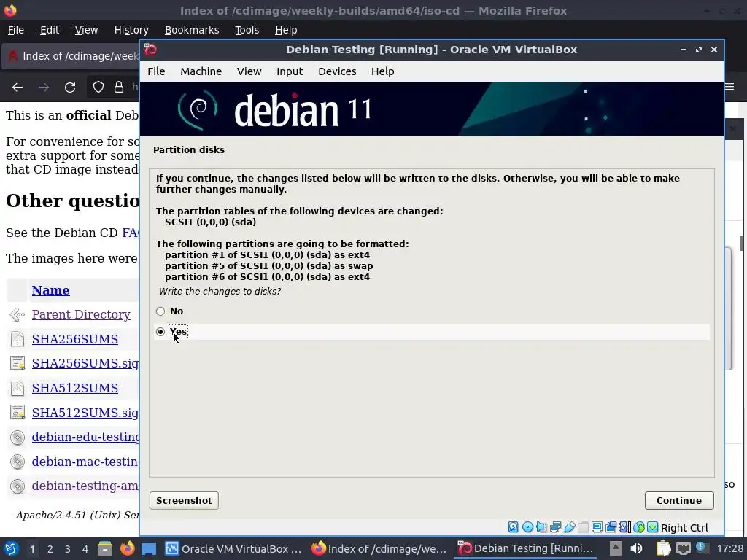Open the USB devices status icon
The image size is (747, 560).
pyautogui.click(x=569, y=527)
